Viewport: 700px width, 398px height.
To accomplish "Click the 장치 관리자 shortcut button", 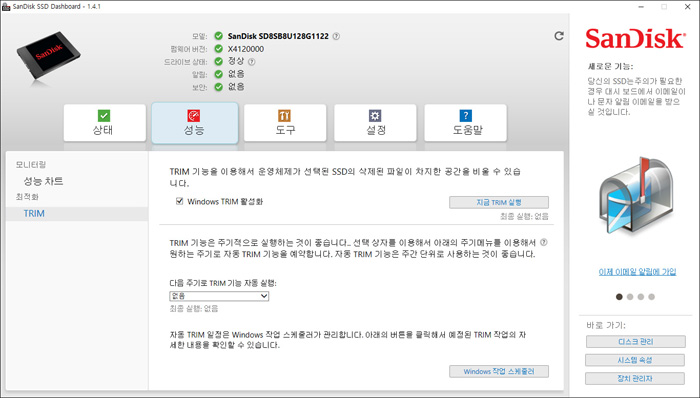I will [x=635, y=378].
